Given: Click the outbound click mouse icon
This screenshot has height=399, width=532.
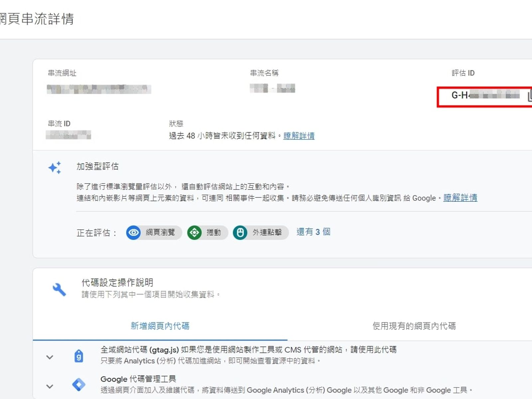Looking at the screenshot, I should coord(240,232).
